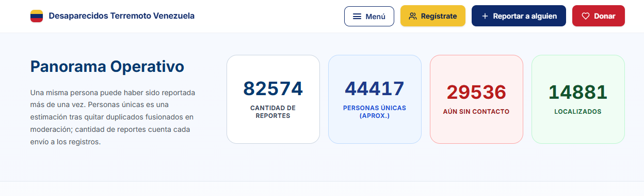
Task: Click the Cantidad de Reportes label
Action: coord(273,112)
